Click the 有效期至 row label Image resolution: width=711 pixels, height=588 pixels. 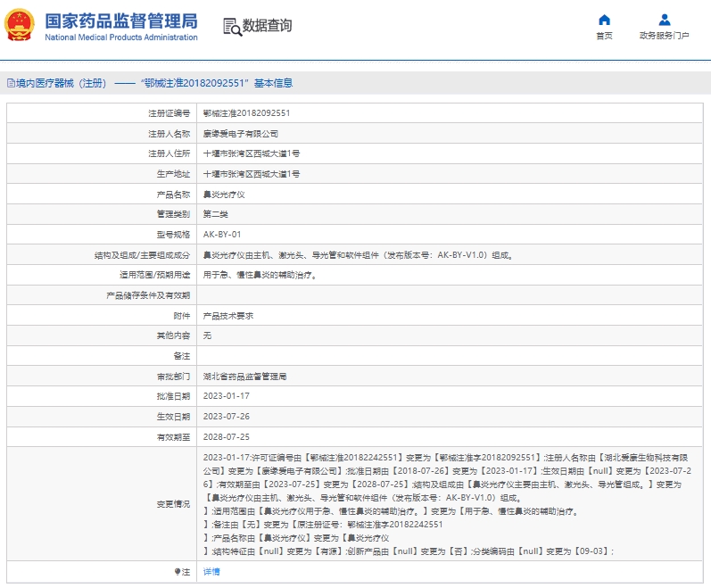coord(173,437)
